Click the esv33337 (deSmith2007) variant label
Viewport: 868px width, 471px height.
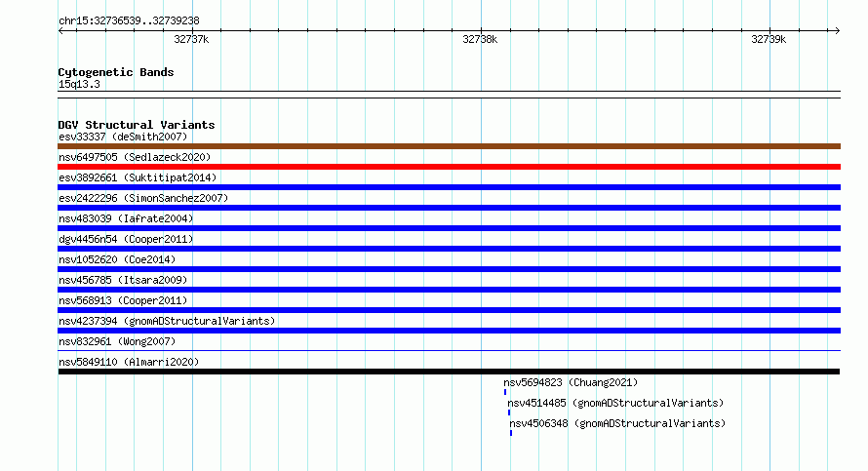click(123, 137)
